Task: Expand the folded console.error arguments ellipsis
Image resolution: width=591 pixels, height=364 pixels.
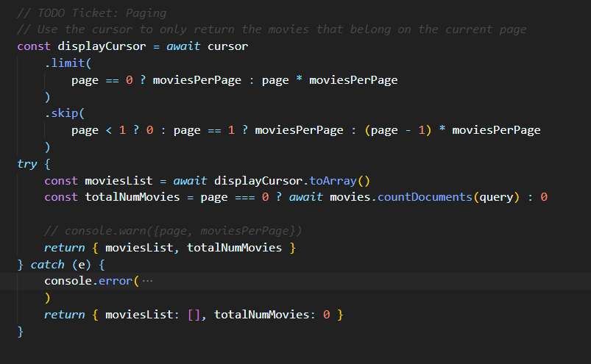Action: [x=147, y=282]
